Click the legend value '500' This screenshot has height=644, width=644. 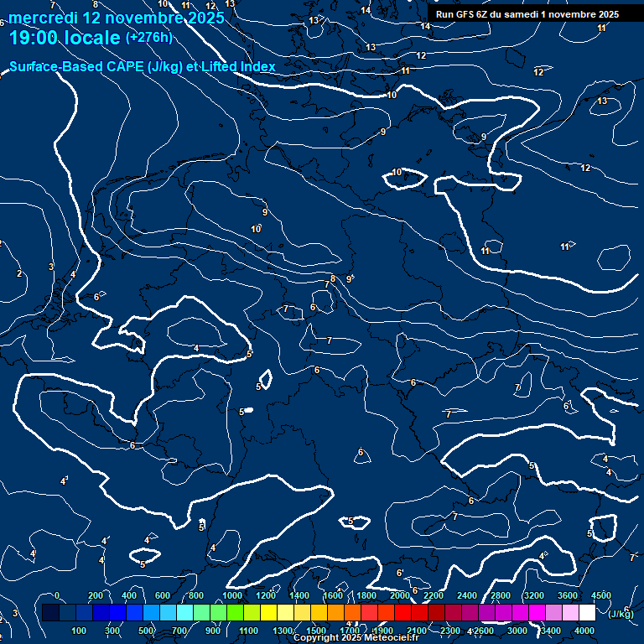[x=145, y=631]
